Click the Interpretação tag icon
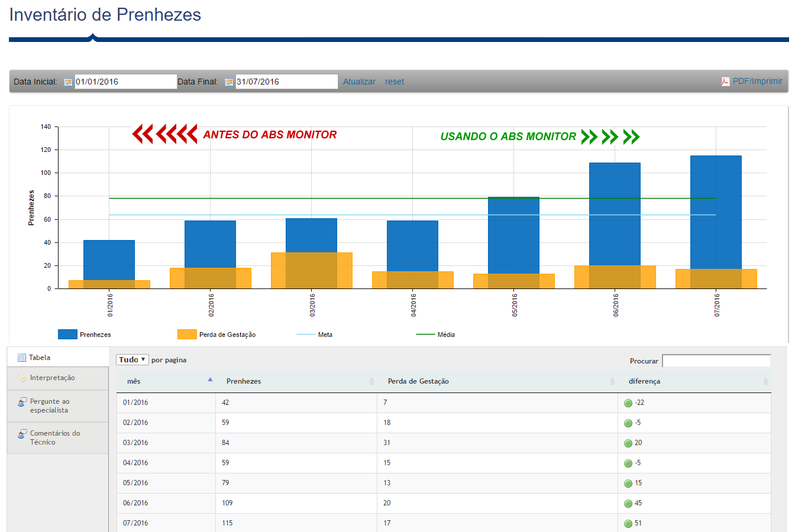This screenshot has width=795, height=532. tap(22, 378)
